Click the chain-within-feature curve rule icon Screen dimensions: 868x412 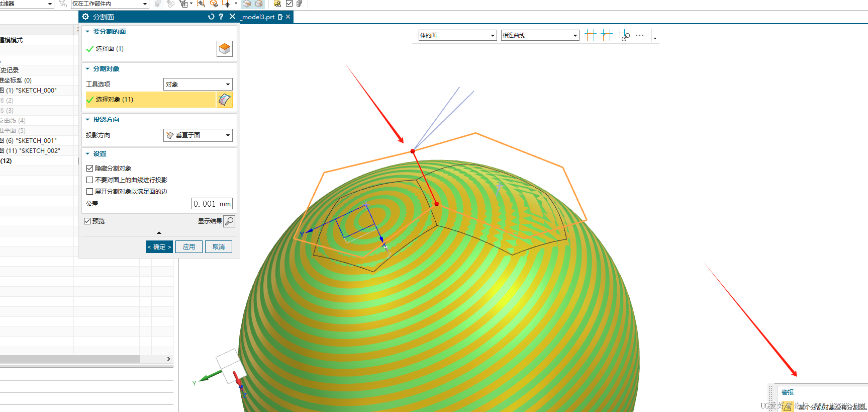(624, 35)
